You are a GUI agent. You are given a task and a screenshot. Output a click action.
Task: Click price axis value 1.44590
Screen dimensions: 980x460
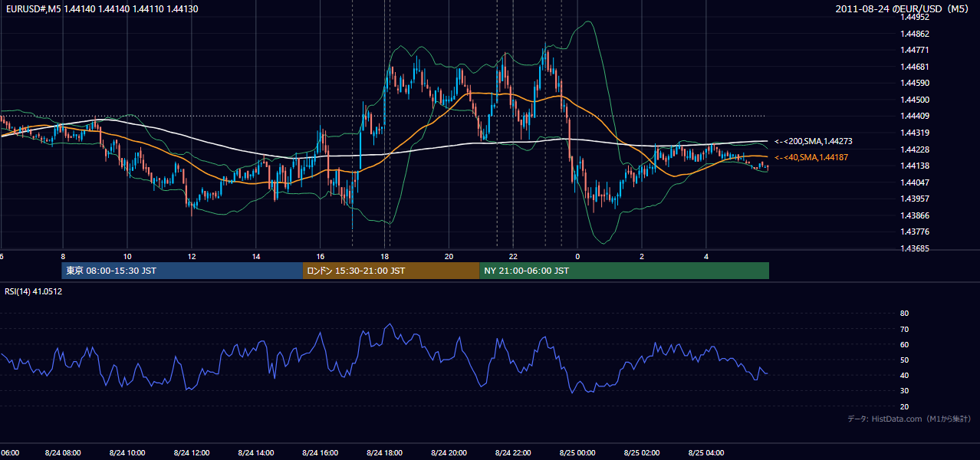click(x=916, y=83)
